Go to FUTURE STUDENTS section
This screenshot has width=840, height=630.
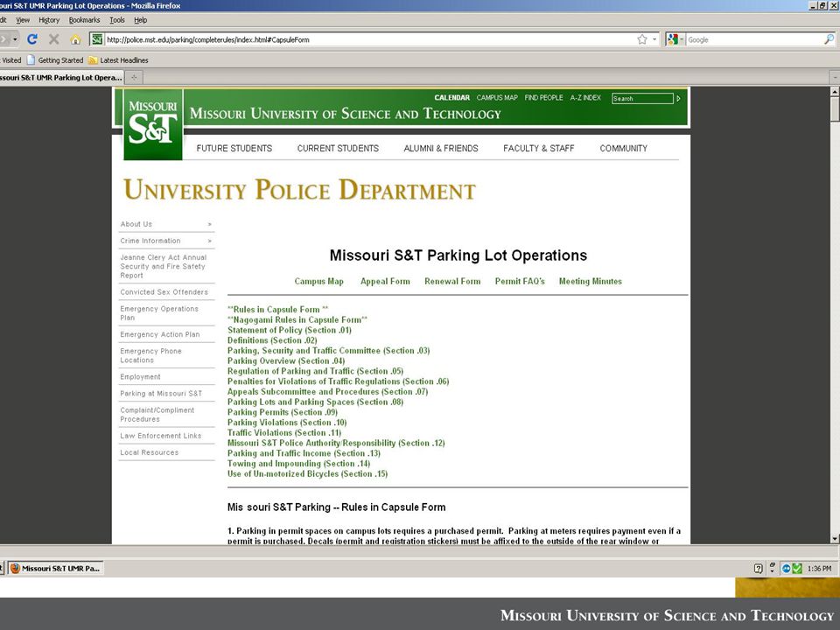(x=234, y=149)
